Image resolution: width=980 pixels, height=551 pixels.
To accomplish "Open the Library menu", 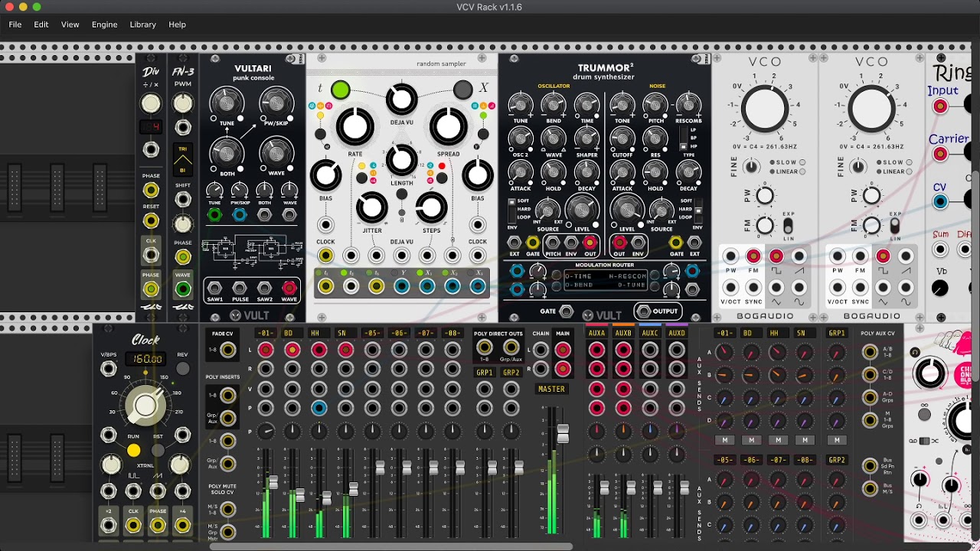I will [x=143, y=24].
